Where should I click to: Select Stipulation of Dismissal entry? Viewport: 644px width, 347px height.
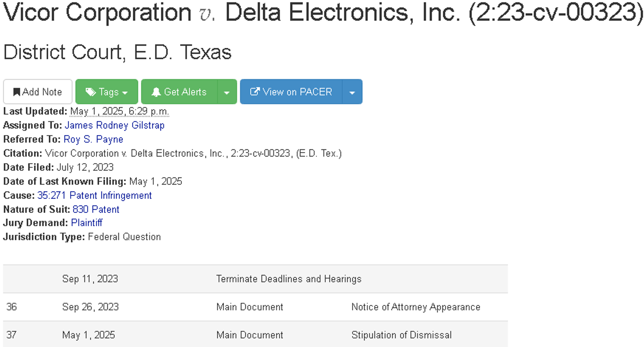(401, 335)
